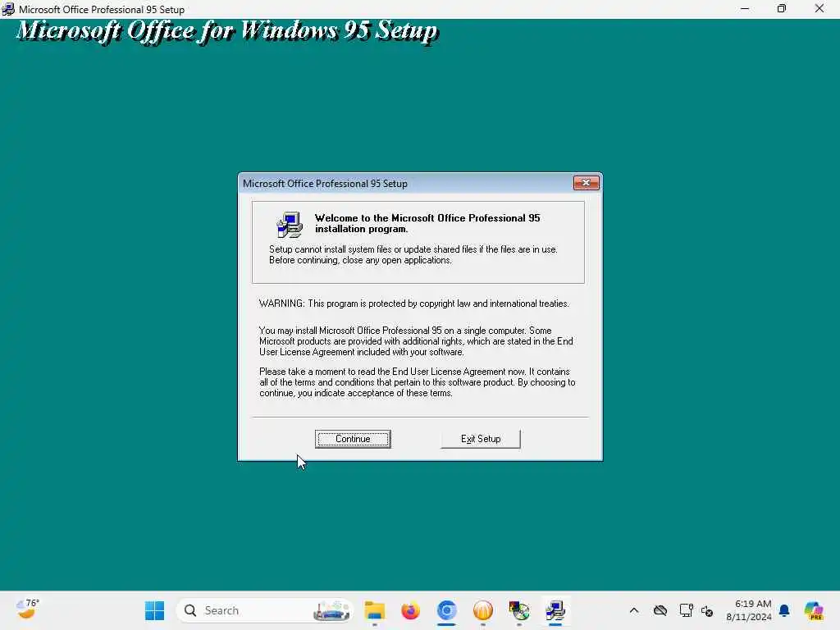The width and height of the screenshot is (840, 630).
Task: Launch Firefox from the taskbar
Action: click(x=410, y=610)
